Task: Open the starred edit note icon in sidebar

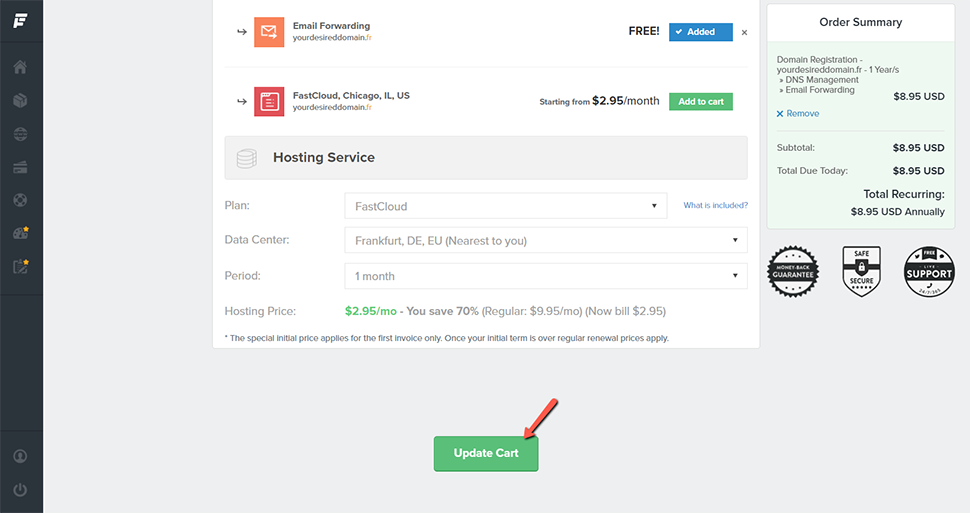Action: 21,266
